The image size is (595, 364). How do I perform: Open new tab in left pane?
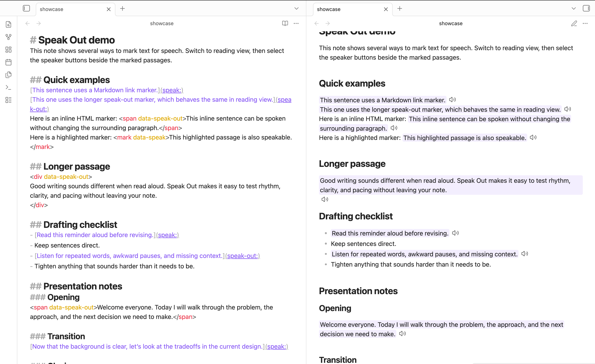click(122, 9)
